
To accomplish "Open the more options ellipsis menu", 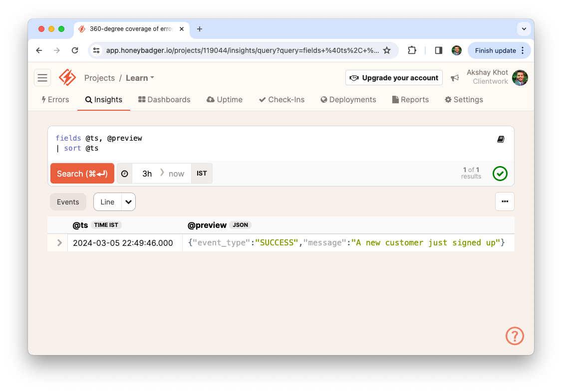I will 505,201.
